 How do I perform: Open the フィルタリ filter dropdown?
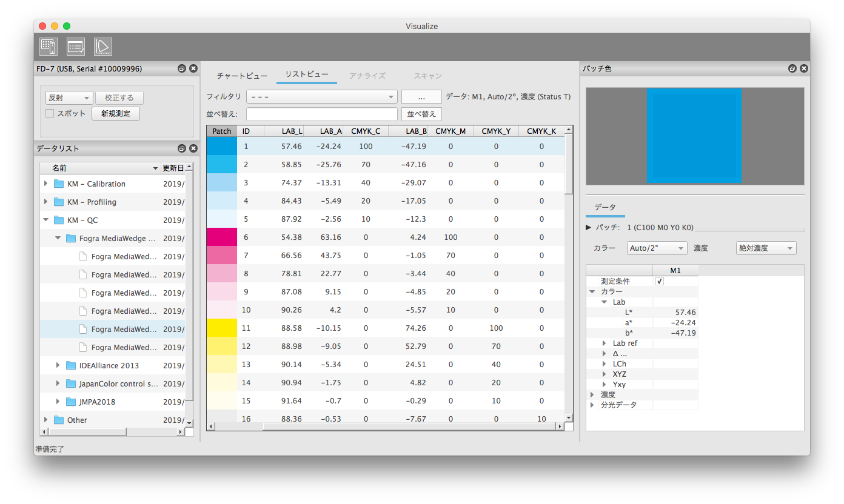coord(322,97)
